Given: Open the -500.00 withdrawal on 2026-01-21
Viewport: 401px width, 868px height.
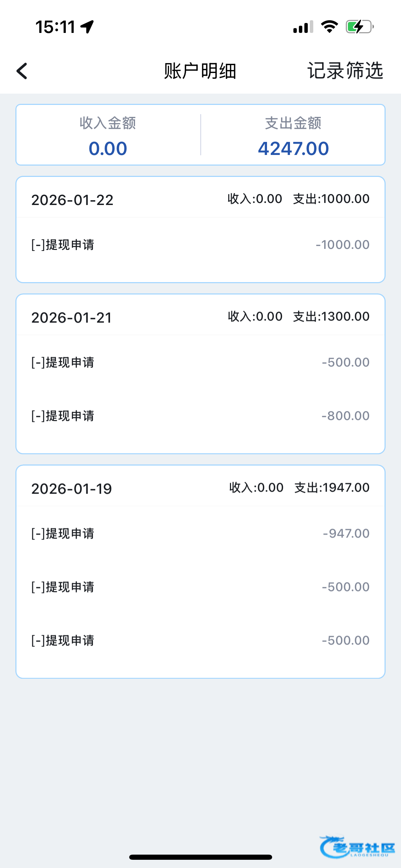Looking at the screenshot, I should pyautogui.click(x=200, y=362).
